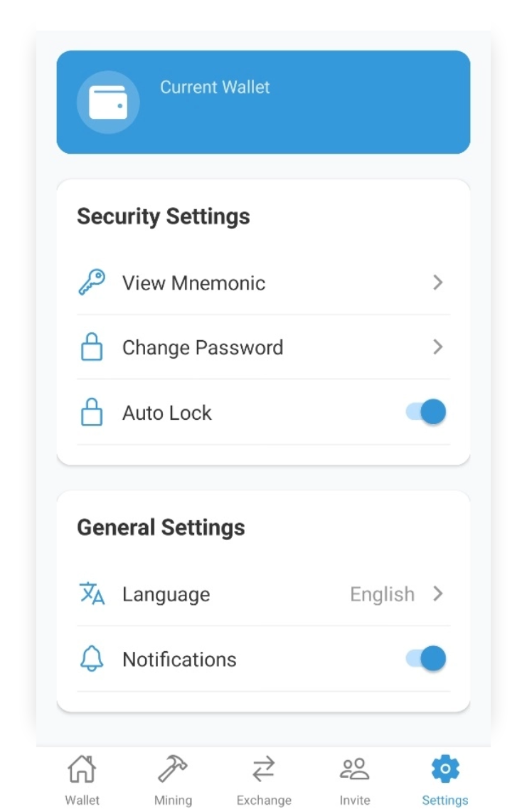Disable the Auto Lock switch
The image size is (527, 812).
426,412
